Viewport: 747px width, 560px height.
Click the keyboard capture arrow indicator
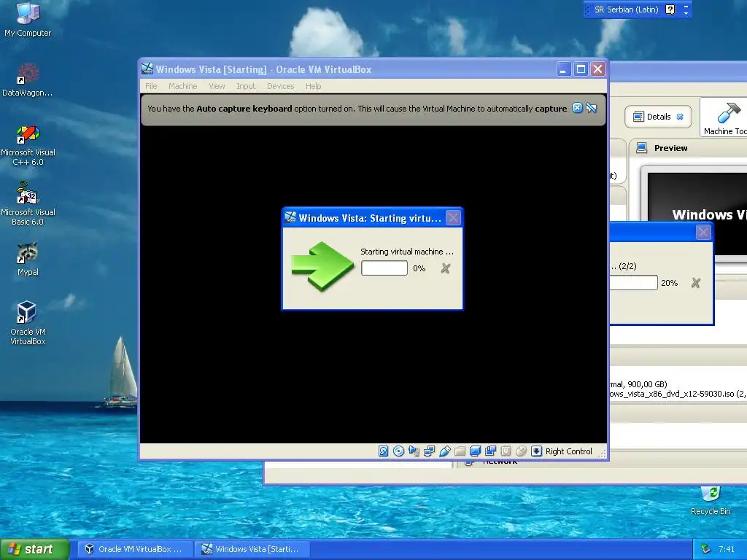click(x=536, y=451)
